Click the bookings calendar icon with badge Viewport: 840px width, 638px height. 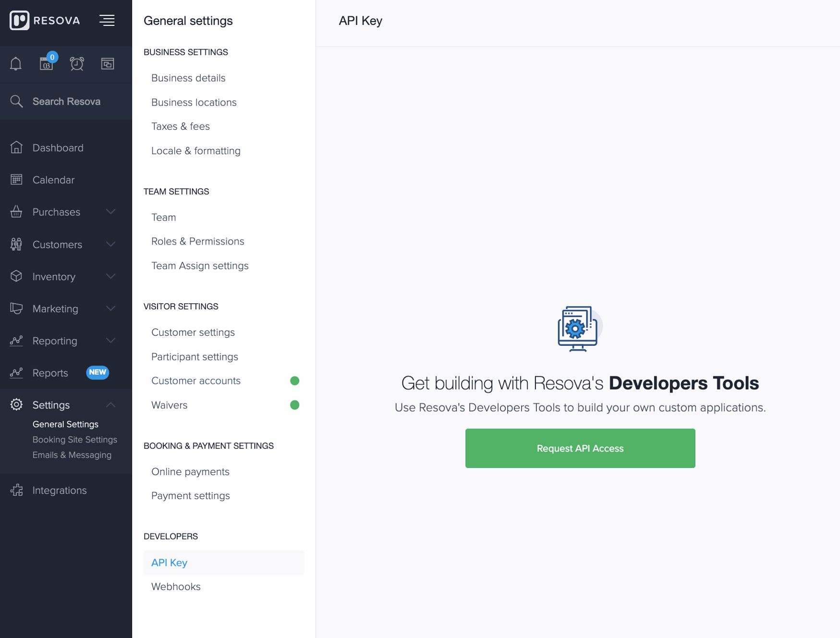click(x=46, y=64)
